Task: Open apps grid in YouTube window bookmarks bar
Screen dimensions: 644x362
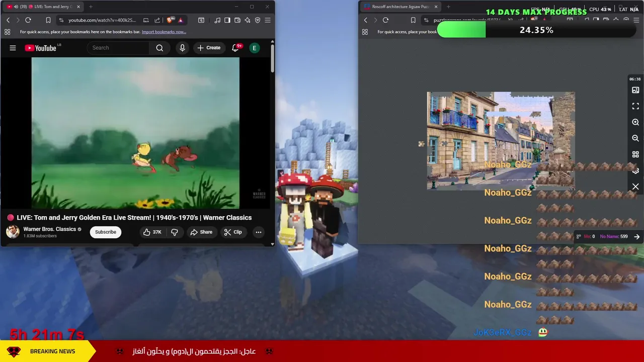Action: pos(7,32)
